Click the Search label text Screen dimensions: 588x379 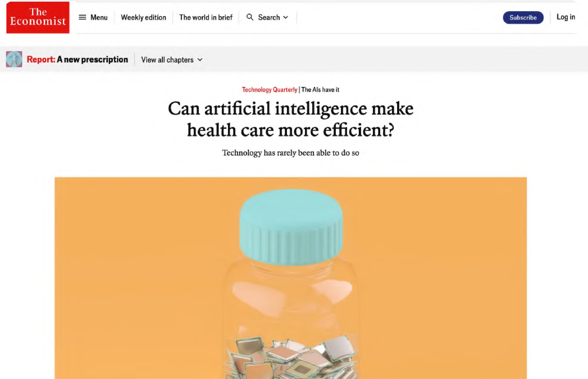click(x=269, y=17)
